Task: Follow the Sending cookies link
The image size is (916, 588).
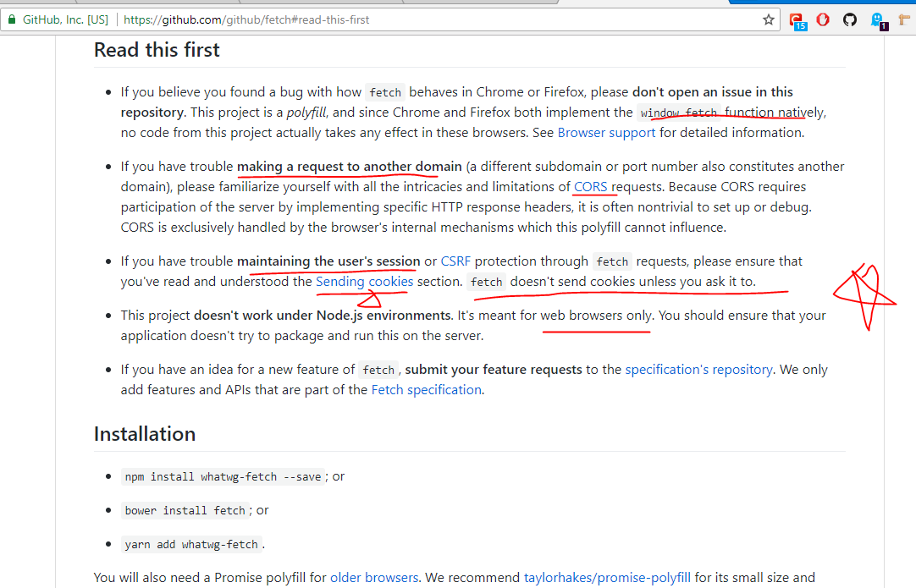Action: click(x=365, y=282)
